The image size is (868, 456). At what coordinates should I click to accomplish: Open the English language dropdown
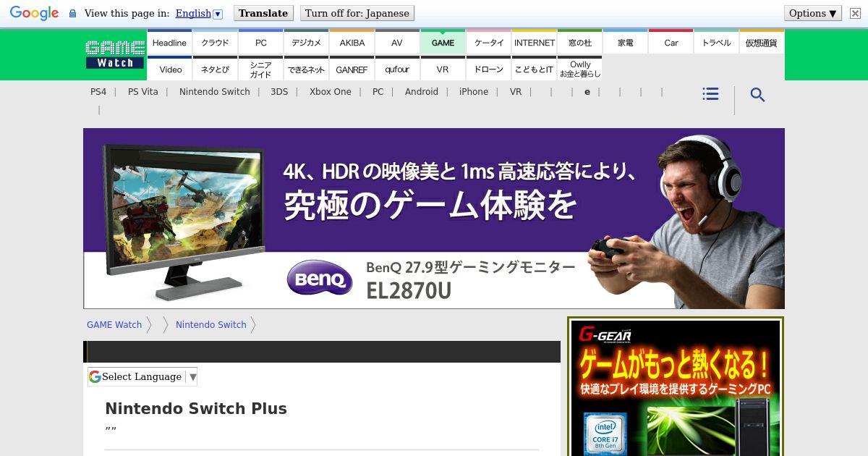199,13
